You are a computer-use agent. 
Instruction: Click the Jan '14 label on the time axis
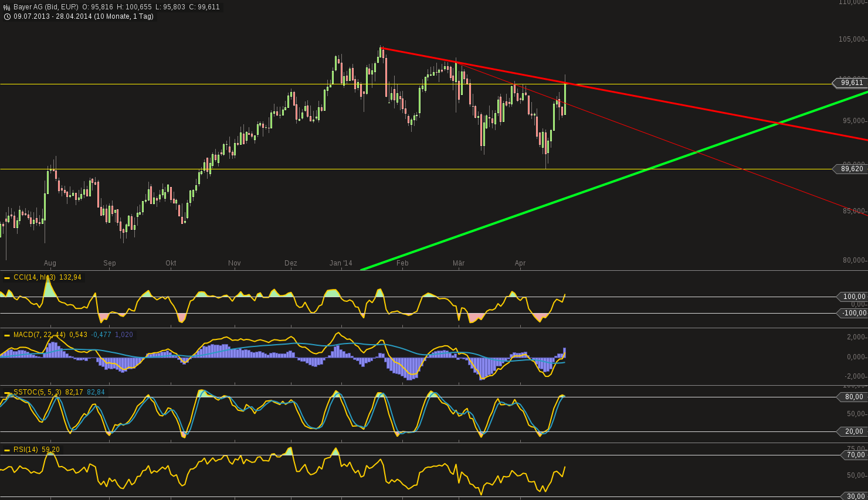342,263
